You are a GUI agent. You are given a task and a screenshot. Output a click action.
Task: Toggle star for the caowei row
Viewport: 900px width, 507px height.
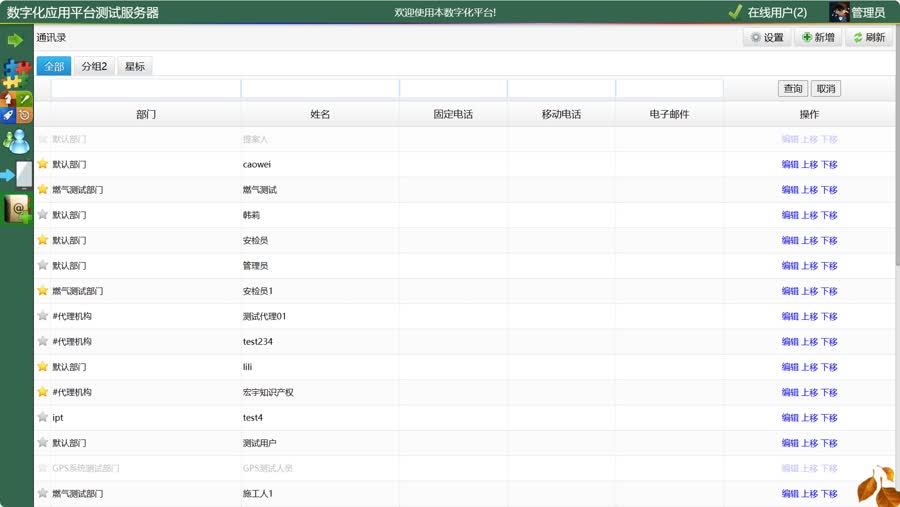pos(43,164)
